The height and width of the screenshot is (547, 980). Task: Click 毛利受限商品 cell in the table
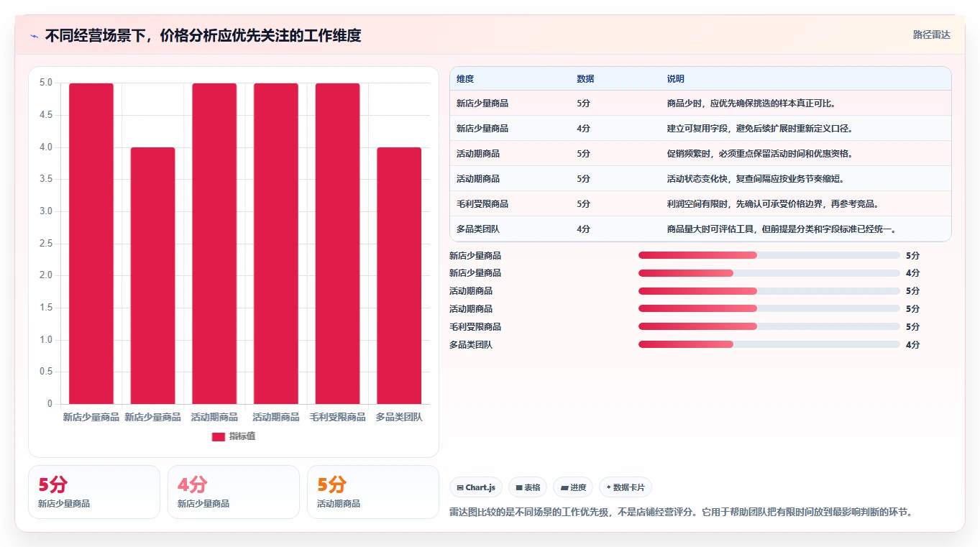(482, 204)
